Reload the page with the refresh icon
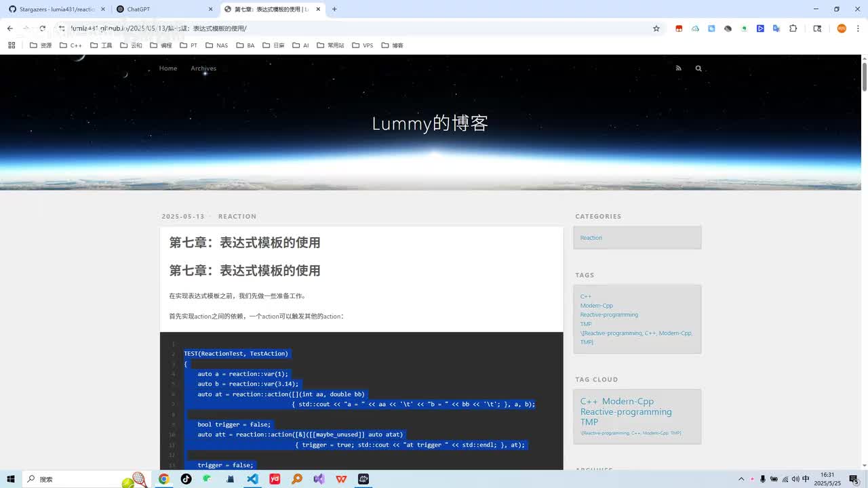This screenshot has height=488, width=868. (42, 28)
